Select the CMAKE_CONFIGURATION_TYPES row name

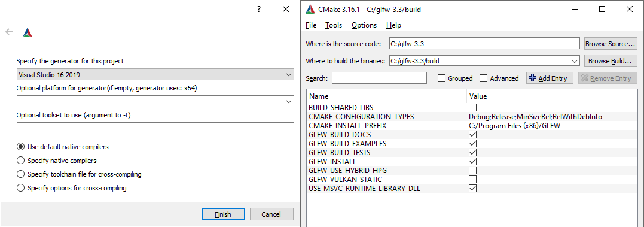point(361,117)
